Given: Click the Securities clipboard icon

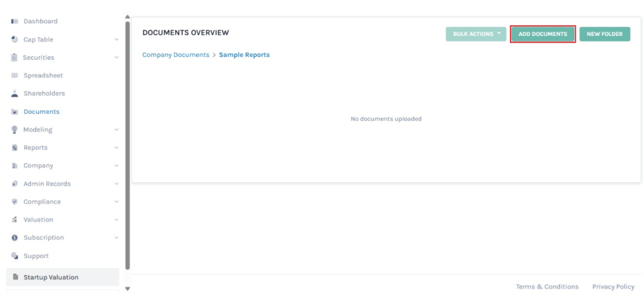Looking at the screenshot, I should [x=14, y=57].
